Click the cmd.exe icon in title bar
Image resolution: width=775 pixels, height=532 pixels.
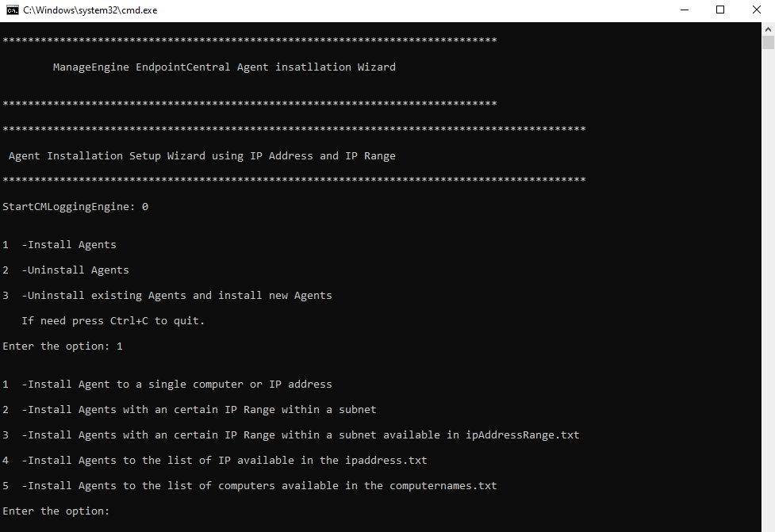[13, 10]
